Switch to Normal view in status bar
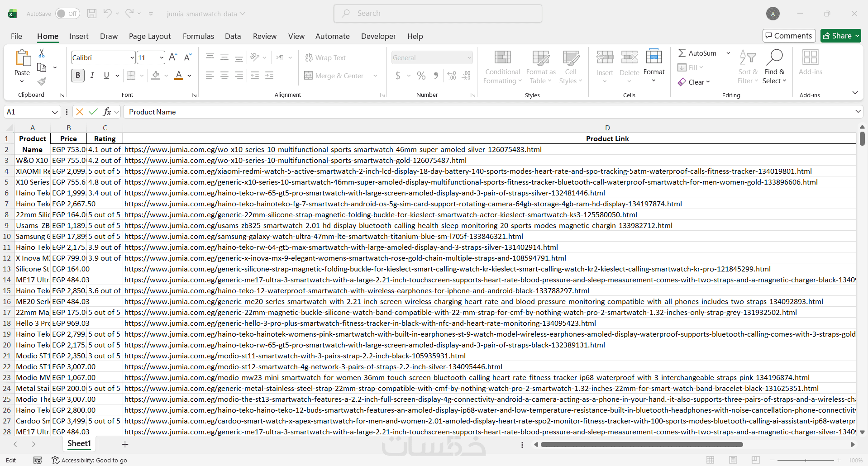The height and width of the screenshot is (466, 868). pyautogui.click(x=711, y=460)
